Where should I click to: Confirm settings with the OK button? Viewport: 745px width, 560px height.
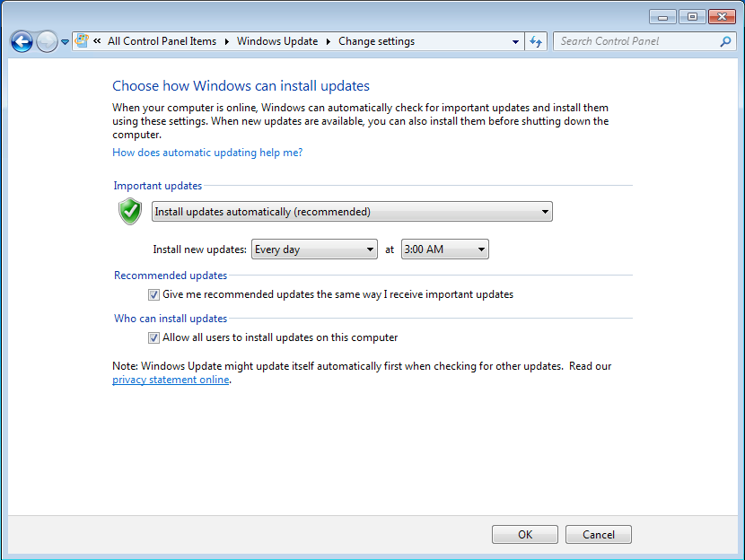[525, 534]
